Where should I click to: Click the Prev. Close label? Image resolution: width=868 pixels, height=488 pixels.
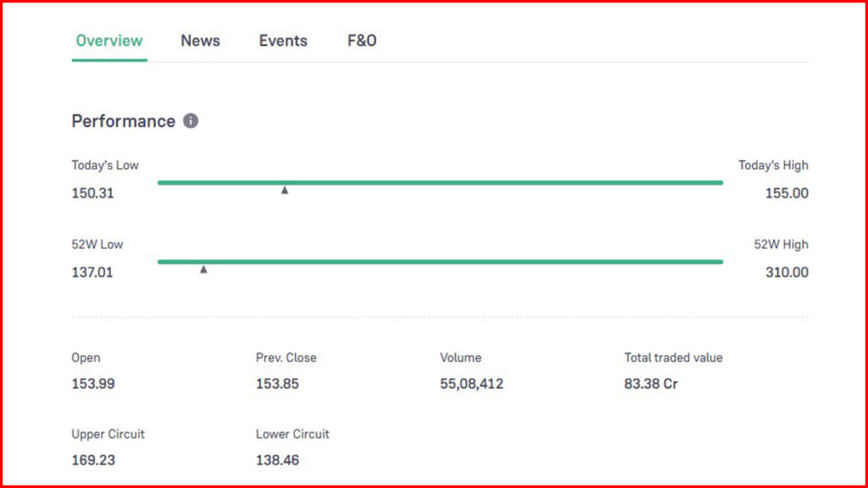pos(287,358)
